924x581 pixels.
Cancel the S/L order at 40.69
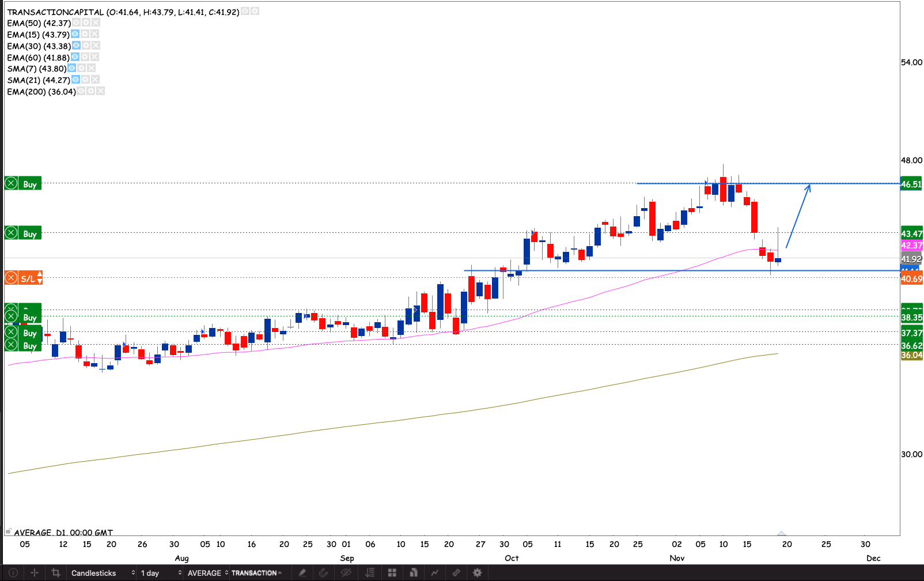11,278
